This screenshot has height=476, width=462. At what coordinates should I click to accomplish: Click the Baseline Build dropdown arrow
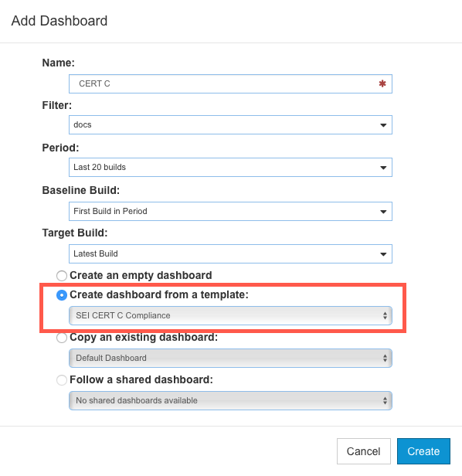pyautogui.click(x=383, y=212)
